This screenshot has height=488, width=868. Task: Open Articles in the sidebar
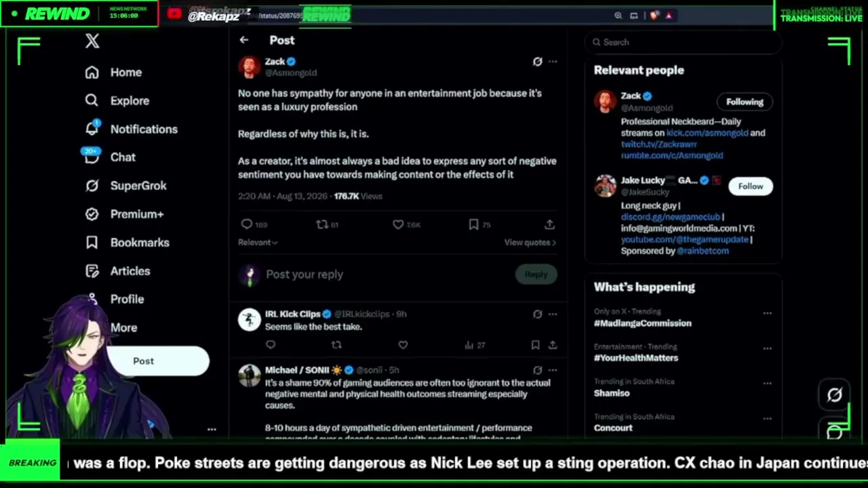click(117, 271)
